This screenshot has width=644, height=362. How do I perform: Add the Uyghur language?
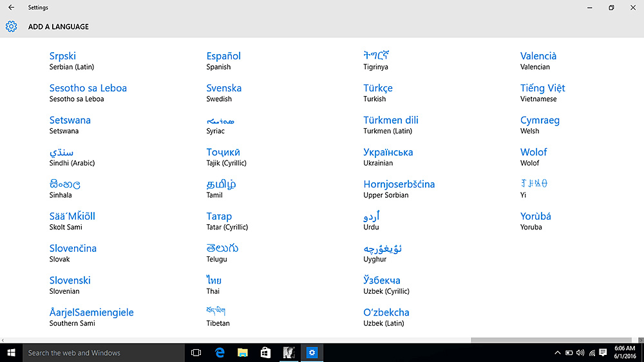click(x=383, y=252)
